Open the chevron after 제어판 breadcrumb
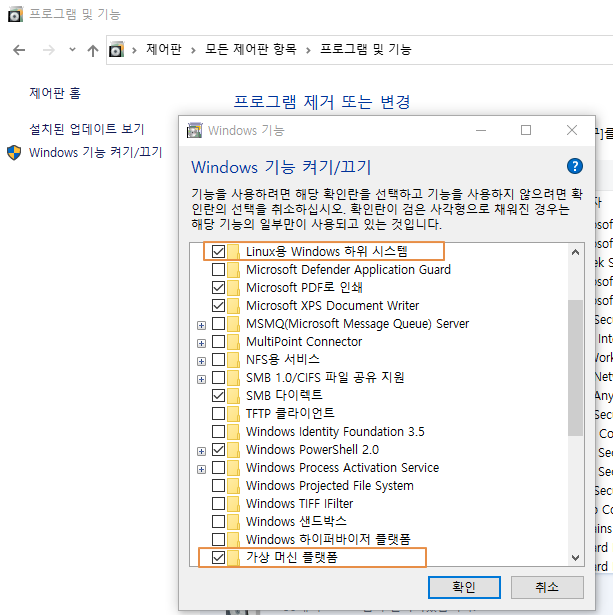 pyautogui.click(x=193, y=50)
